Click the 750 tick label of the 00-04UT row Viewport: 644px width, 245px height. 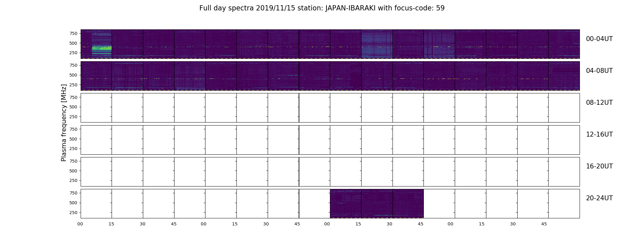coord(73,34)
